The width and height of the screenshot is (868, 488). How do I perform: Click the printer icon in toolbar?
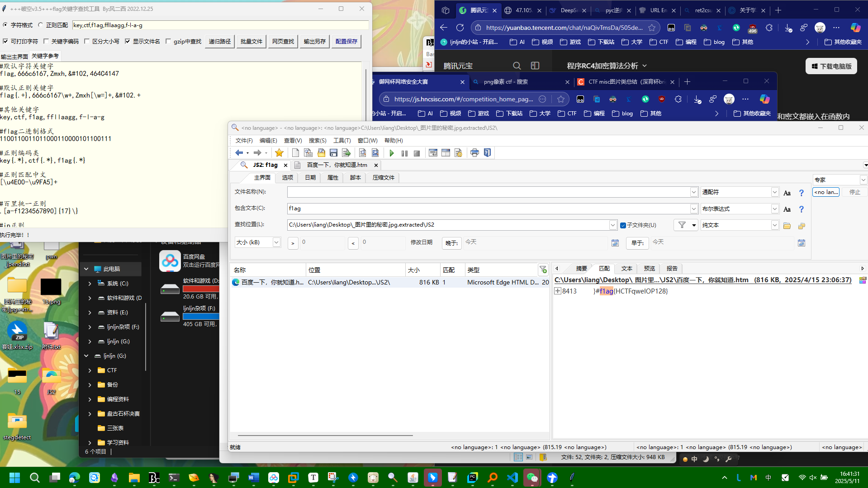(x=474, y=153)
